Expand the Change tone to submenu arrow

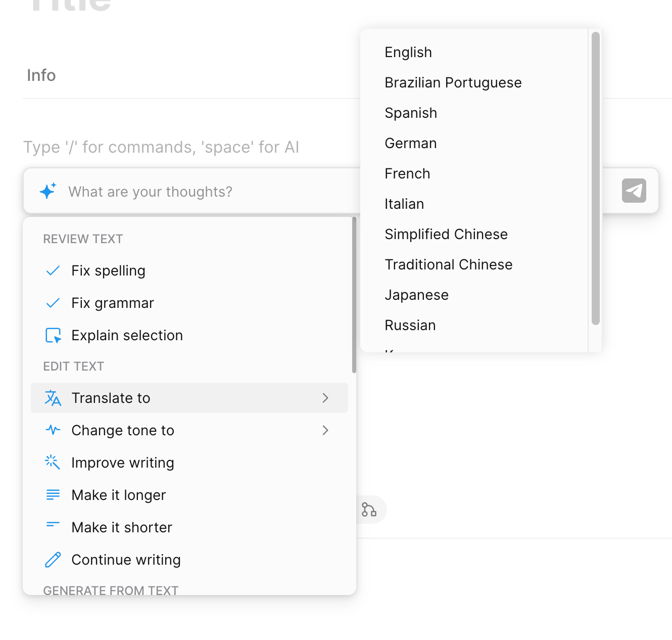[325, 430]
